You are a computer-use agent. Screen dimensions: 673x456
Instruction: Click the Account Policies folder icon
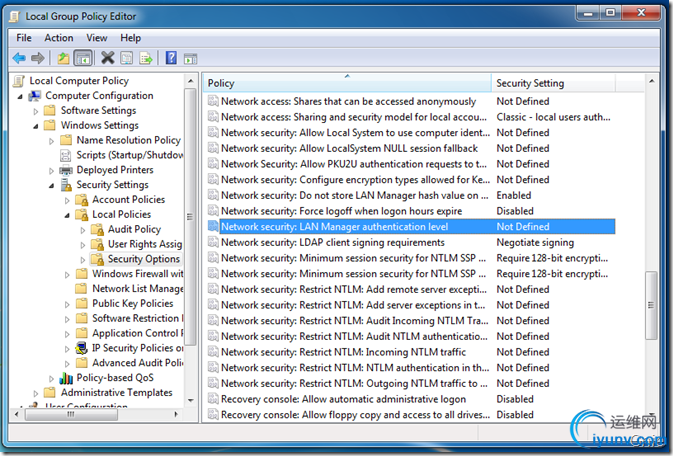(x=82, y=200)
